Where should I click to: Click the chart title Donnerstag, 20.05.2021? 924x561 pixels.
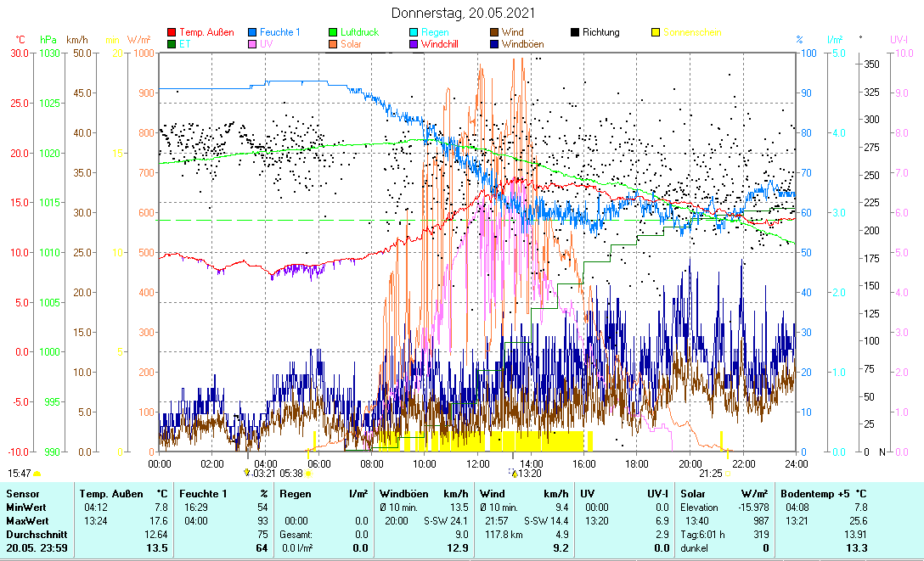point(463,14)
